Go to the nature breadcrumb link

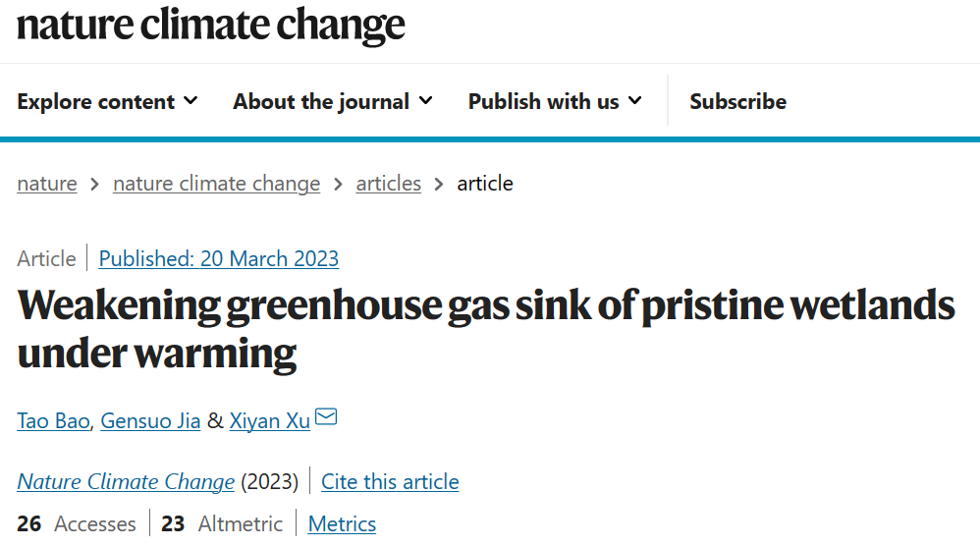click(47, 184)
